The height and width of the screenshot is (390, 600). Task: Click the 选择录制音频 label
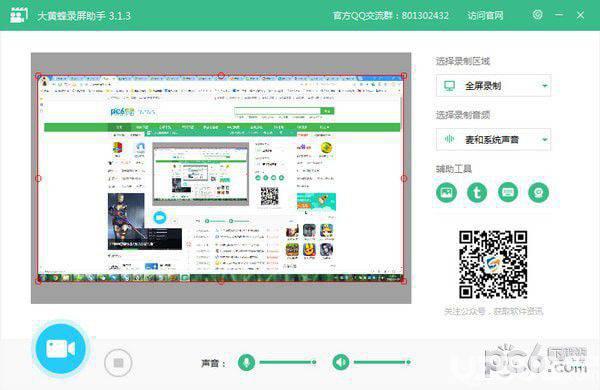click(463, 115)
